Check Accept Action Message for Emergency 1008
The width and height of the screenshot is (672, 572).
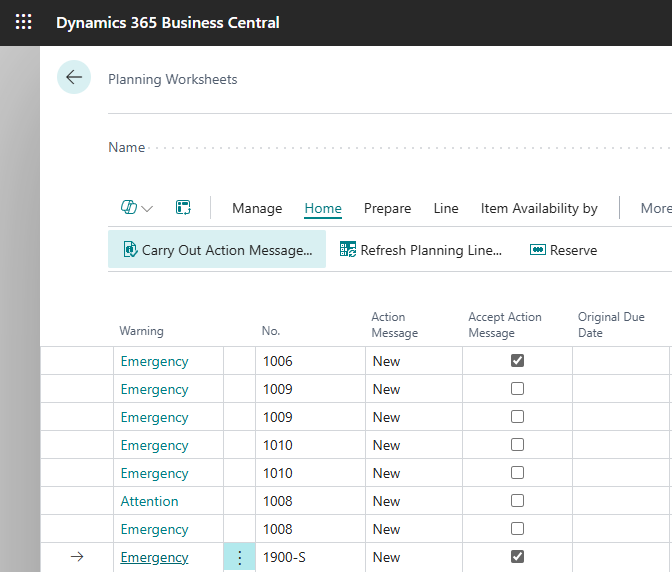pos(517,529)
